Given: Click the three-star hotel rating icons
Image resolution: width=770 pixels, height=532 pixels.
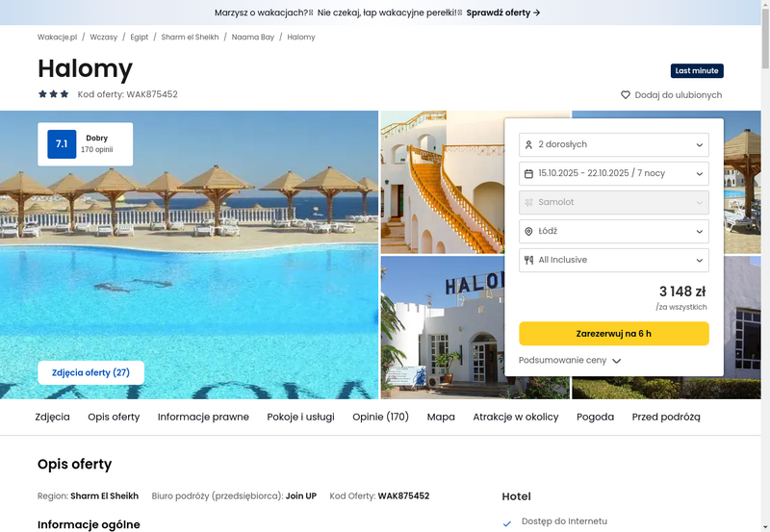Looking at the screenshot, I should coord(54,94).
